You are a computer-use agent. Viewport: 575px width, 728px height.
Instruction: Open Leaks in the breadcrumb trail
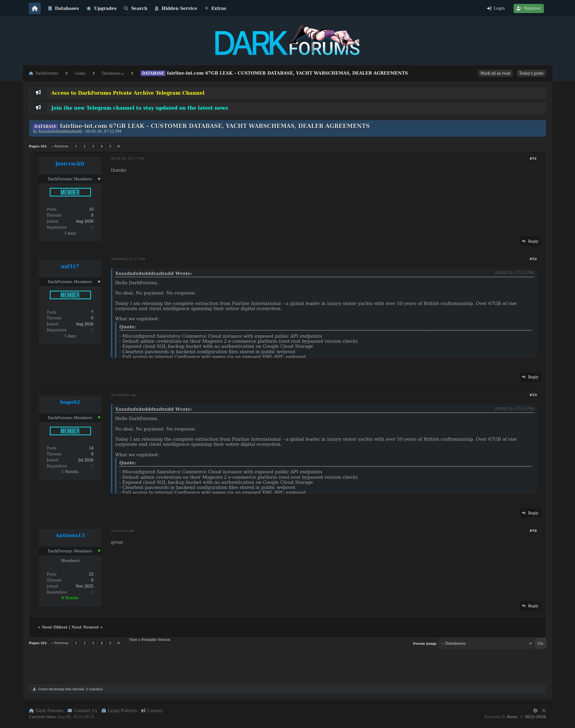click(80, 73)
